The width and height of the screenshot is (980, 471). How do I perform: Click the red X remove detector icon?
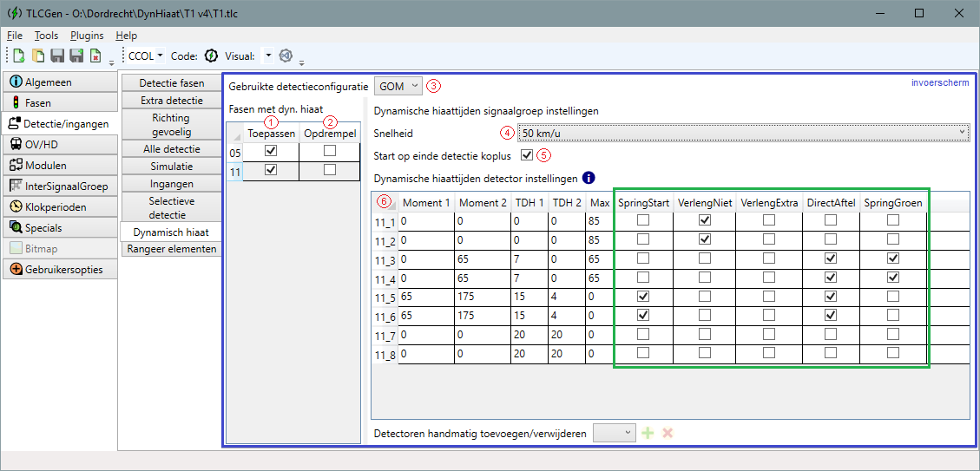[668, 432]
